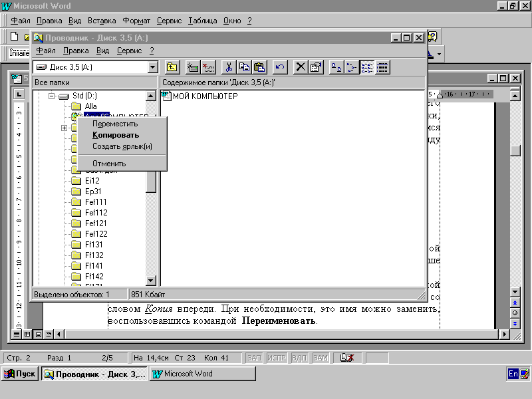Select the Ff142 folder

click(x=94, y=277)
